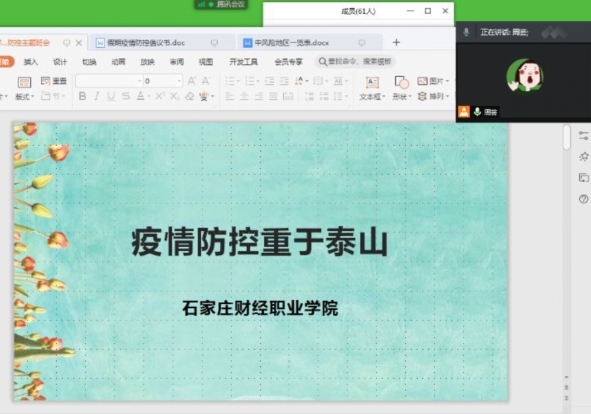
Task: Click the Members (成员 61人) window title
Action: click(x=358, y=11)
